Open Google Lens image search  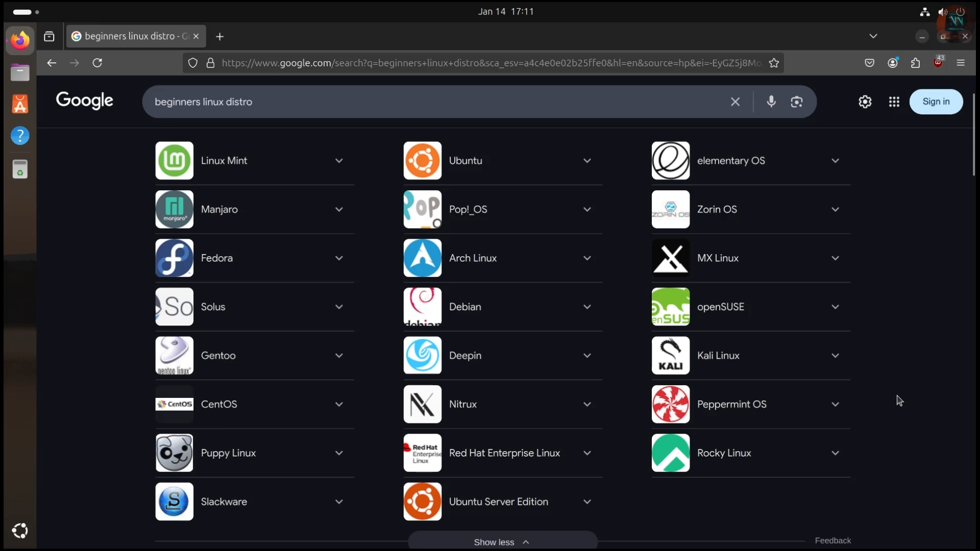coord(797,102)
